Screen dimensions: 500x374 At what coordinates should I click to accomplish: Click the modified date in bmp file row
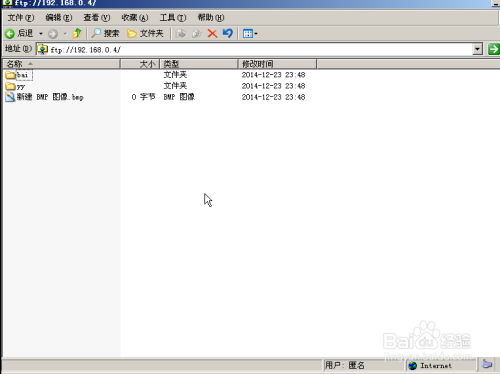pos(273,97)
